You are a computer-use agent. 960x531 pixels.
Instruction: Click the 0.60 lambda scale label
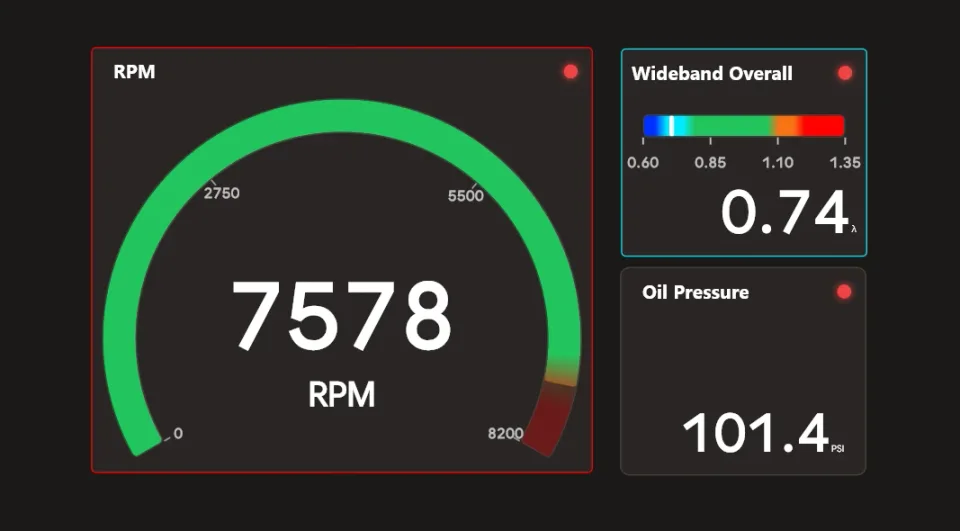643,163
